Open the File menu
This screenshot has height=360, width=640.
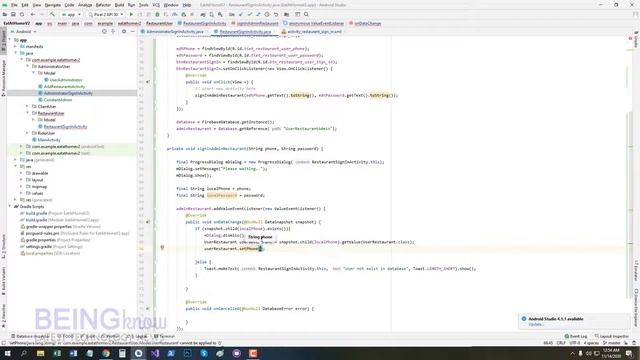14,5
